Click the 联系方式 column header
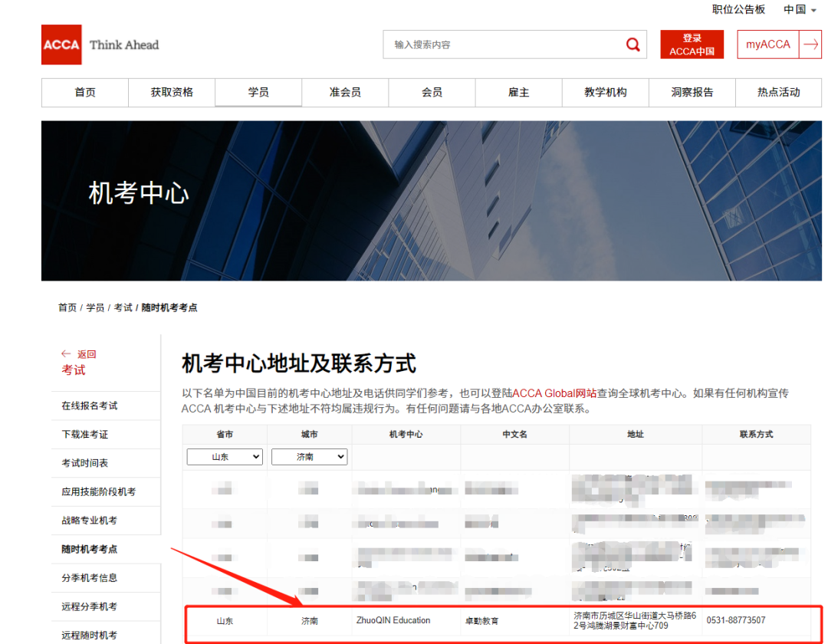The image size is (828, 644). 756,435
